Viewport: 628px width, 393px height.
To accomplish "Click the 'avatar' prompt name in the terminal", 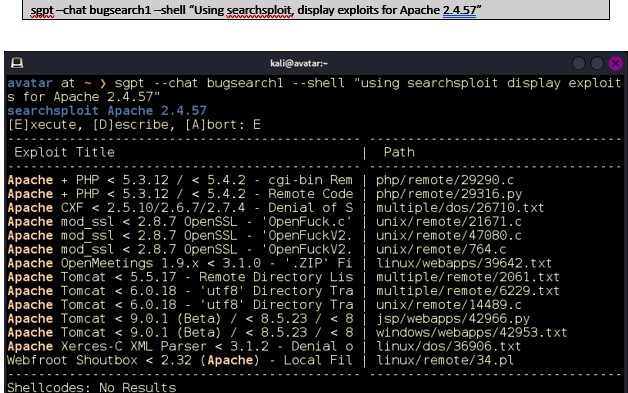I will coord(30,83).
